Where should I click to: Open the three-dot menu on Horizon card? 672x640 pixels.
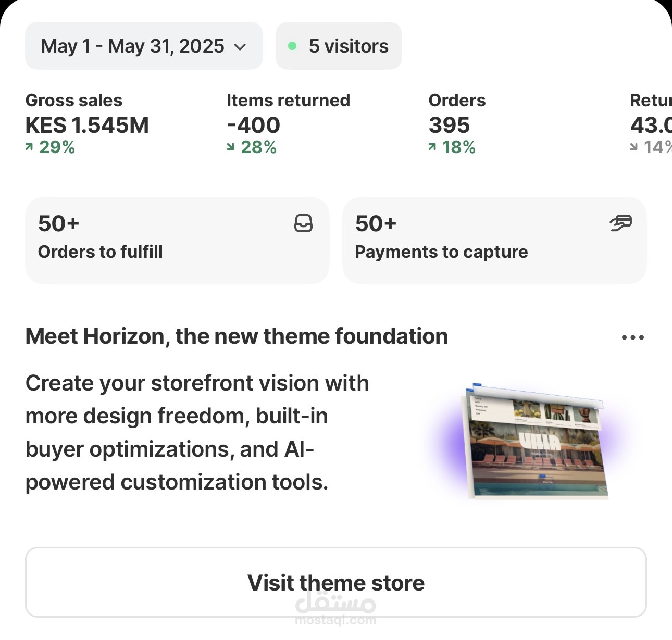click(633, 337)
